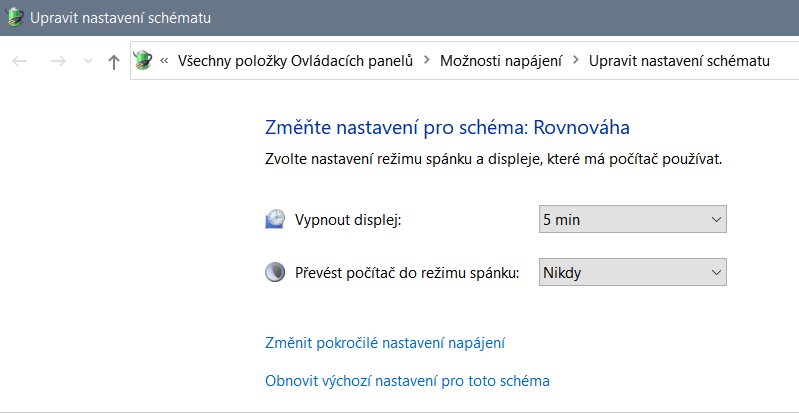This screenshot has height=414, width=799.
Task: Open Změnit pokročilé nastavení napájení link
Action: pos(385,343)
